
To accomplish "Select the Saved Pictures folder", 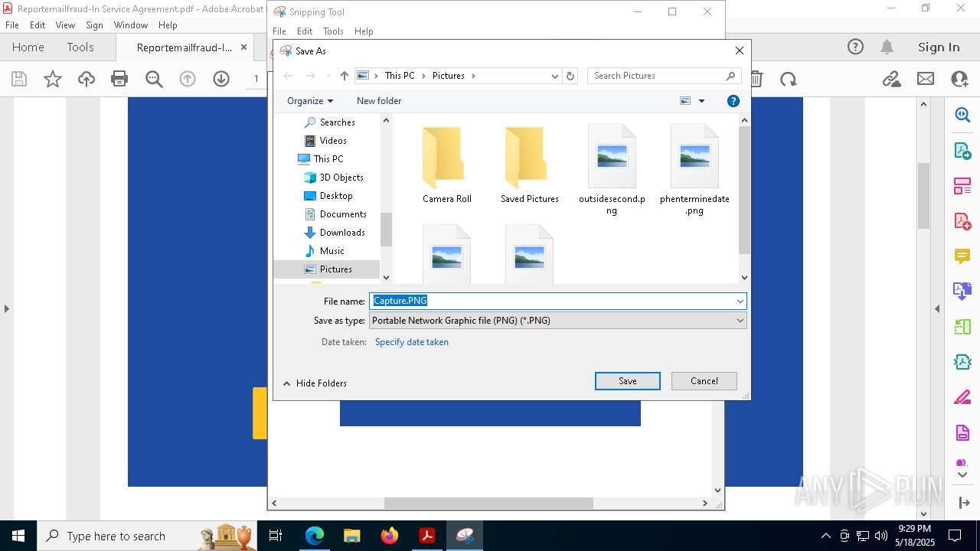I will (529, 165).
